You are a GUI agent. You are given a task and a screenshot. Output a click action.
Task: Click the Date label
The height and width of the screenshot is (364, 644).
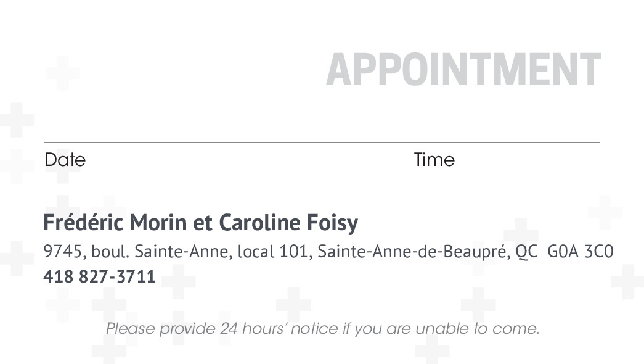[x=65, y=160]
